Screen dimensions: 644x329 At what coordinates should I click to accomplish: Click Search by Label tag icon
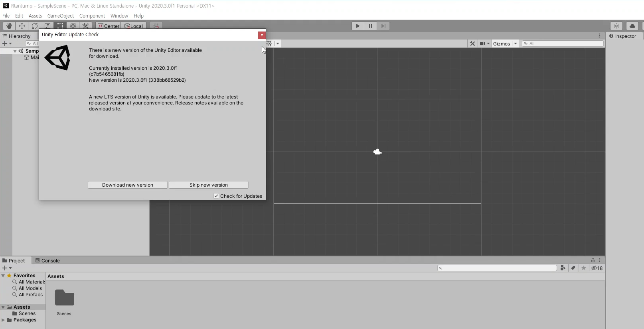pos(573,268)
